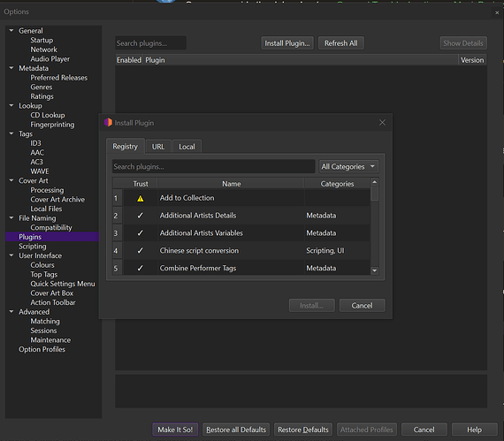This screenshot has height=441, width=504.
Task: Click the Refresh All button
Action: click(341, 43)
